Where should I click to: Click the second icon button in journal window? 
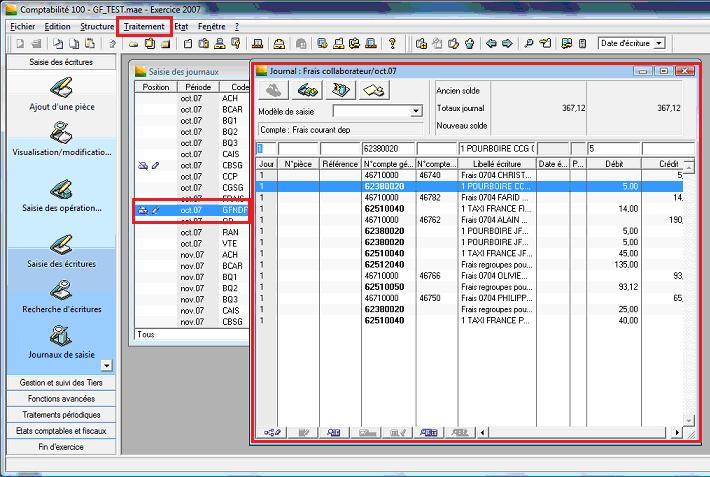307,91
